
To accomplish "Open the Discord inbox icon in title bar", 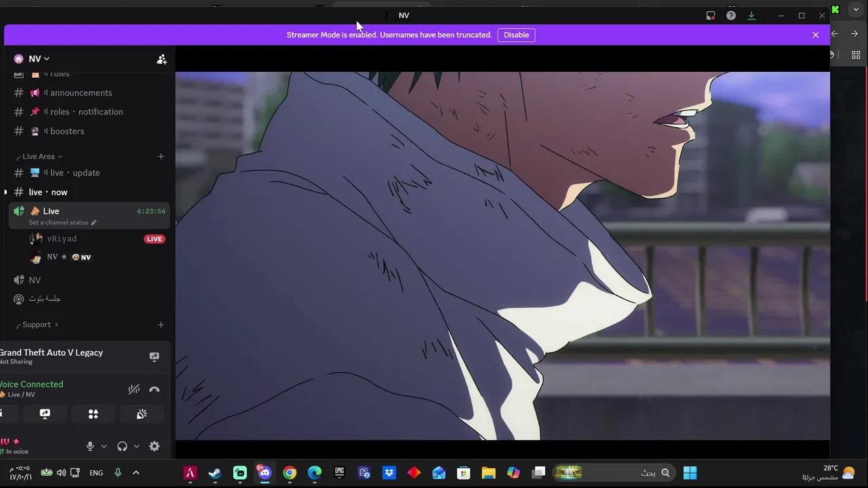I will click(x=711, y=16).
